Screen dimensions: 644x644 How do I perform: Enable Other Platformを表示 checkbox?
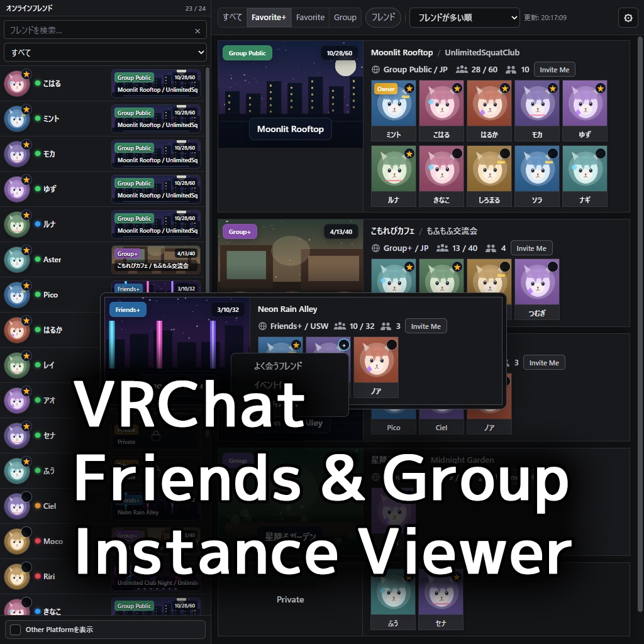[15, 630]
